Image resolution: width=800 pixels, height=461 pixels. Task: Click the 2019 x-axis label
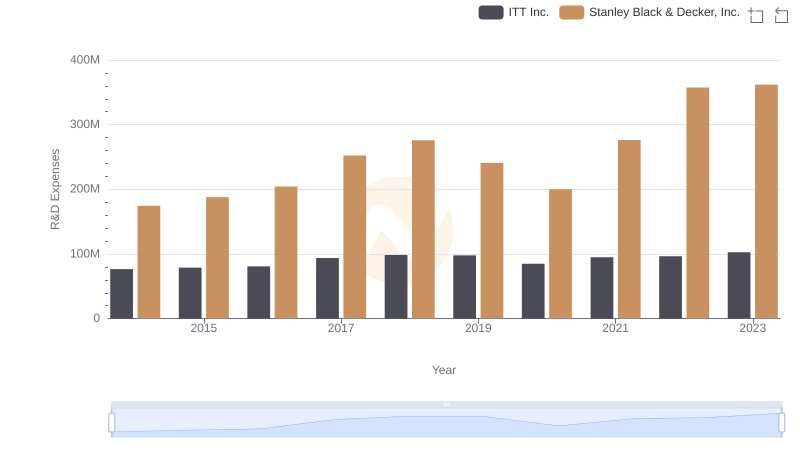(478, 328)
